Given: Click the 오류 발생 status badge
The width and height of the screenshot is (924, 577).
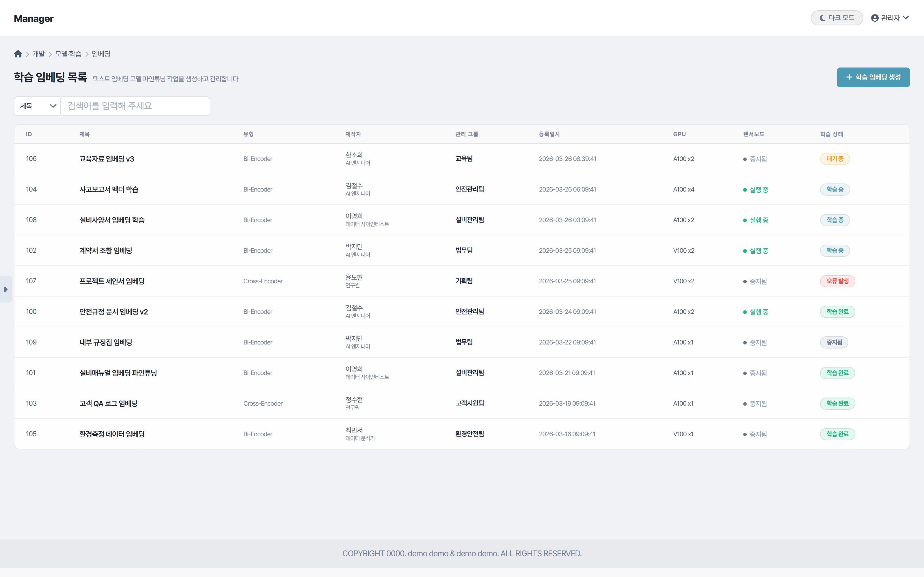Looking at the screenshot, I should point(837,281).
